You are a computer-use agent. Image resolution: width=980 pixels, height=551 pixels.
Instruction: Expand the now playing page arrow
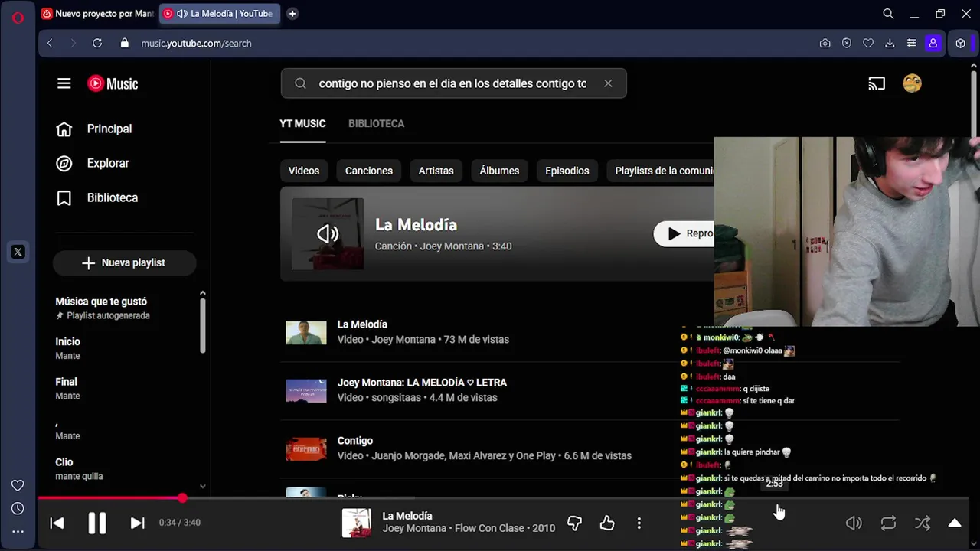click(x=955, y=523)
